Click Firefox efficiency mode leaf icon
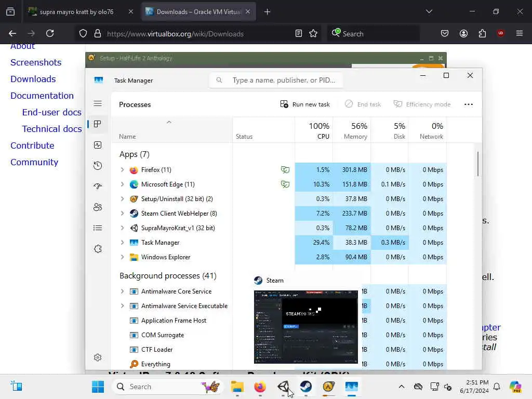Image resolution: width=532 pixels, height=399 pixels. 285,170
